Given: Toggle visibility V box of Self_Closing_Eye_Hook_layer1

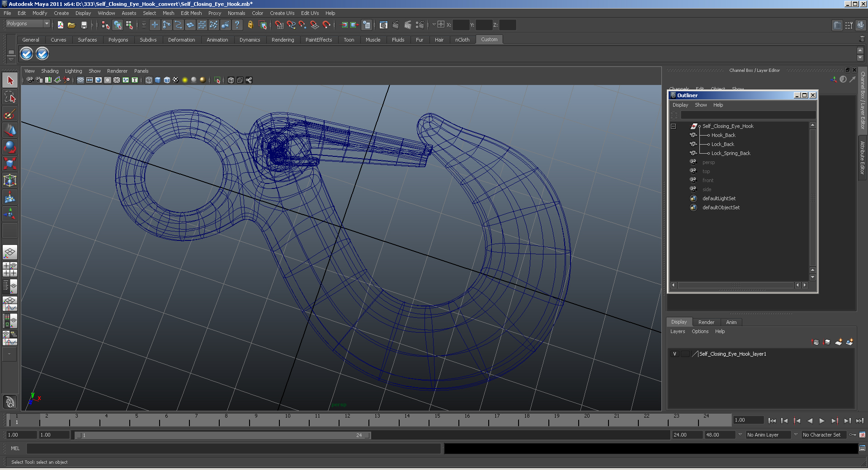Looking at the screenshot, I should pos(675,354).
